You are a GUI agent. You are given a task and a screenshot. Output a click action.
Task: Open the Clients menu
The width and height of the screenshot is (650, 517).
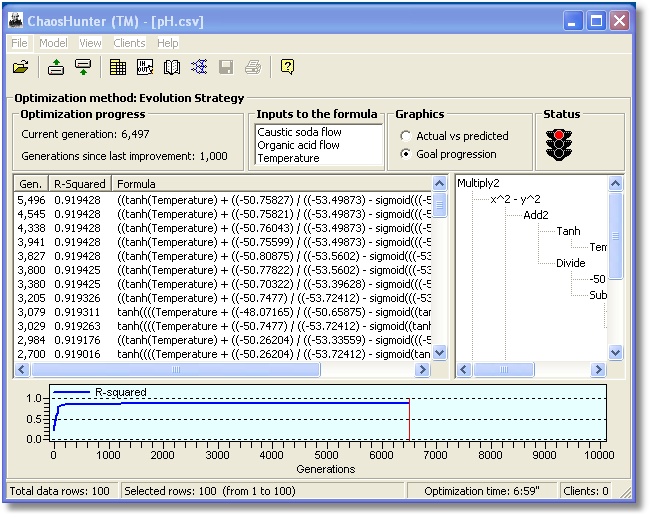point(129,43)
